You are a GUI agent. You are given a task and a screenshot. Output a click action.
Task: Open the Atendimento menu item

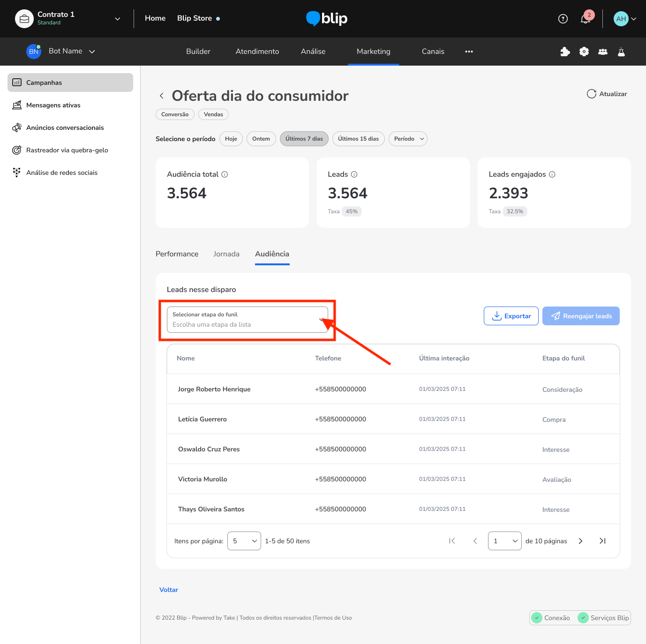click(x=257, y=52)
